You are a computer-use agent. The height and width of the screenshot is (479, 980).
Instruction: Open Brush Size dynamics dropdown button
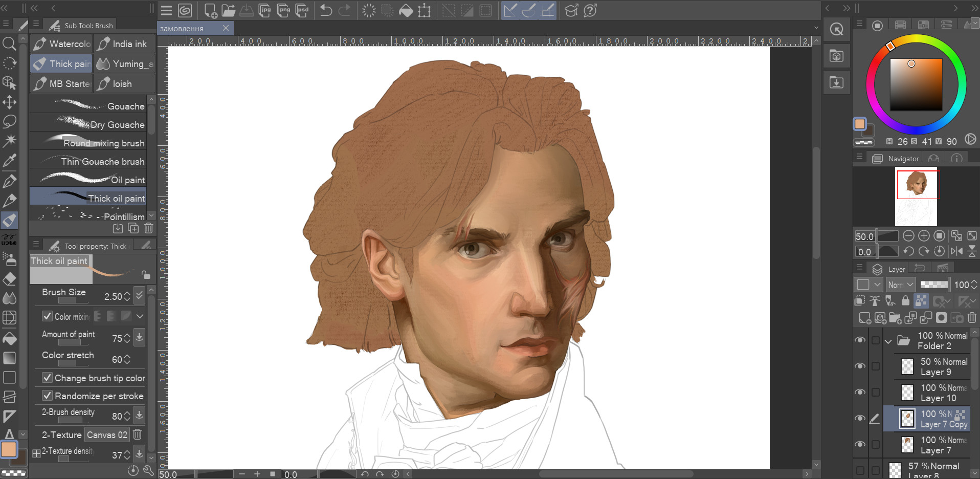tap(139, 295)
